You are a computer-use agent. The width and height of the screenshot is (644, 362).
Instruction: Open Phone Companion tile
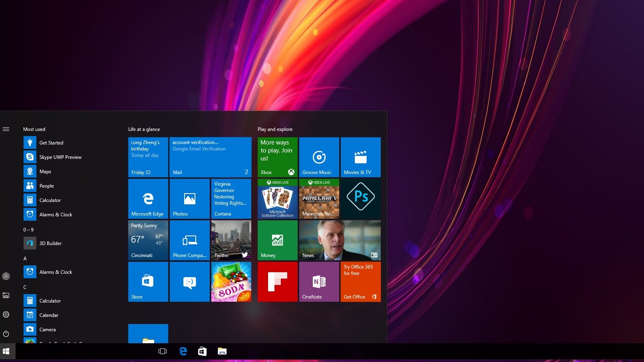tap(190, 240)
